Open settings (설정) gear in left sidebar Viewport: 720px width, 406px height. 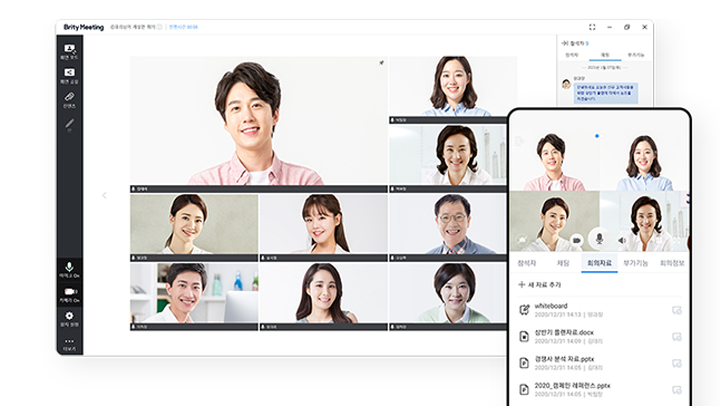pos(70,318)
